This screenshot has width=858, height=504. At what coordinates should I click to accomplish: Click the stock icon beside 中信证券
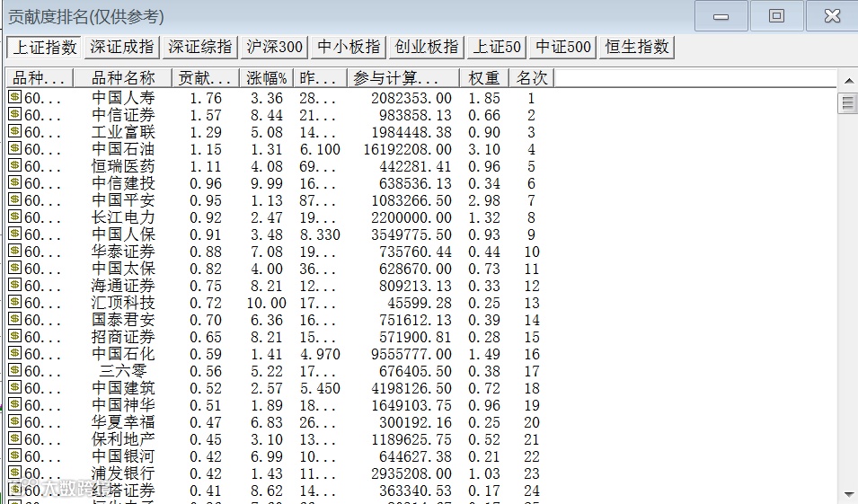[14, 114]
